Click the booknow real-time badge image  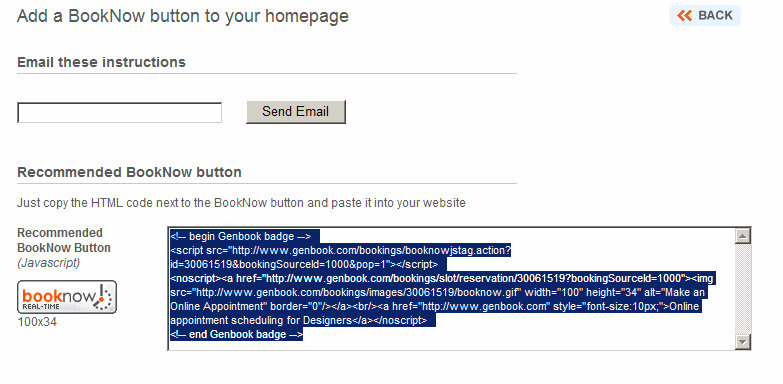click(67, 297)
